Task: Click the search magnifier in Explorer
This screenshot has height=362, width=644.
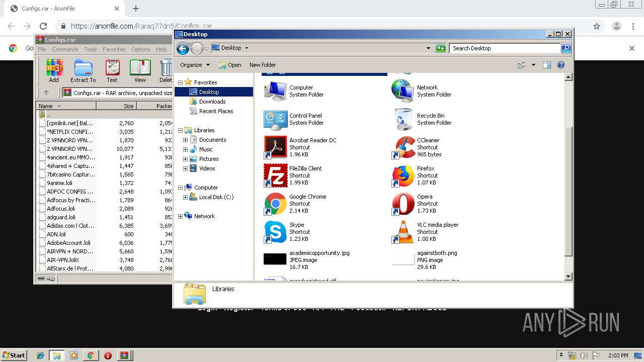Action: [x=566, y=48]
